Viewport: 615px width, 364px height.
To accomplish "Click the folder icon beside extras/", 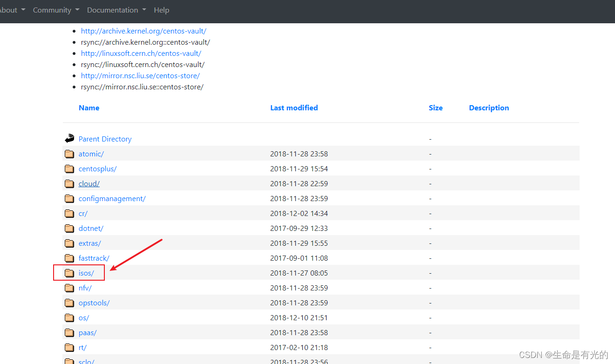I will [x=69, y=243].
